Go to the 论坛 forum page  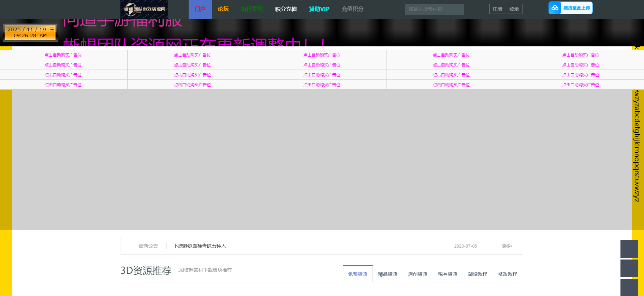point(223,9)
